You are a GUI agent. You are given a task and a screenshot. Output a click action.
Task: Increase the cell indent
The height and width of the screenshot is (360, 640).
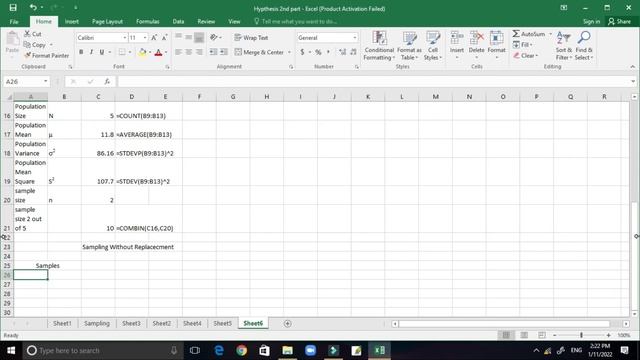[224, 52]
